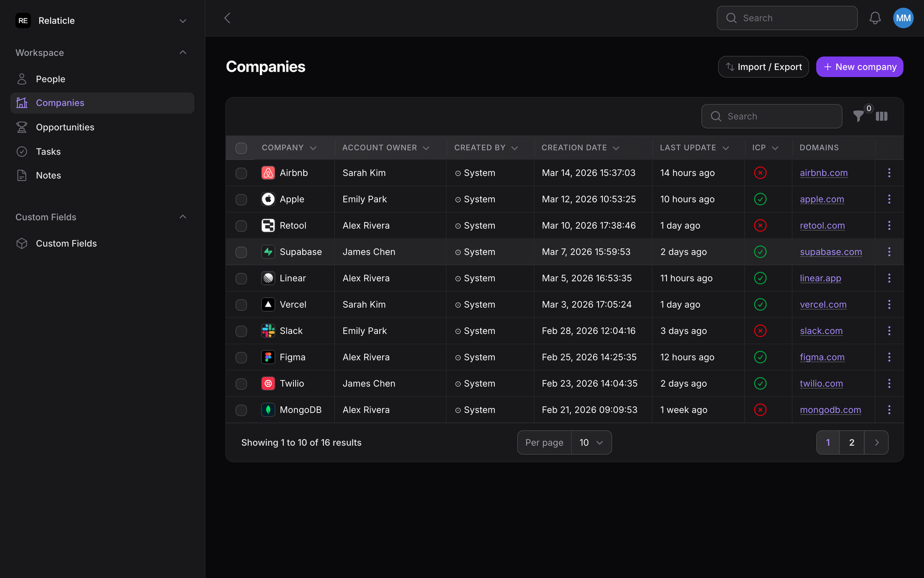Tick the select-all checkbox in table header

(x=241, y=148)
